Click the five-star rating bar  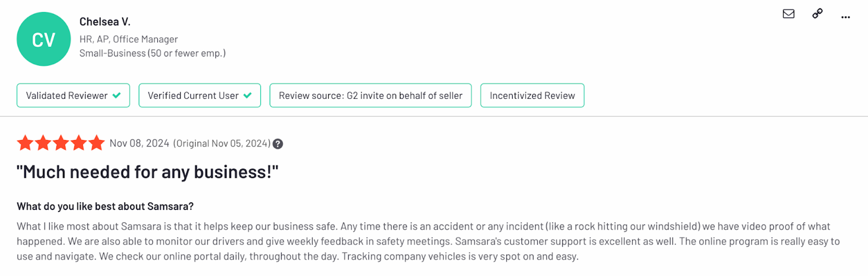click(x=61, y=143)
